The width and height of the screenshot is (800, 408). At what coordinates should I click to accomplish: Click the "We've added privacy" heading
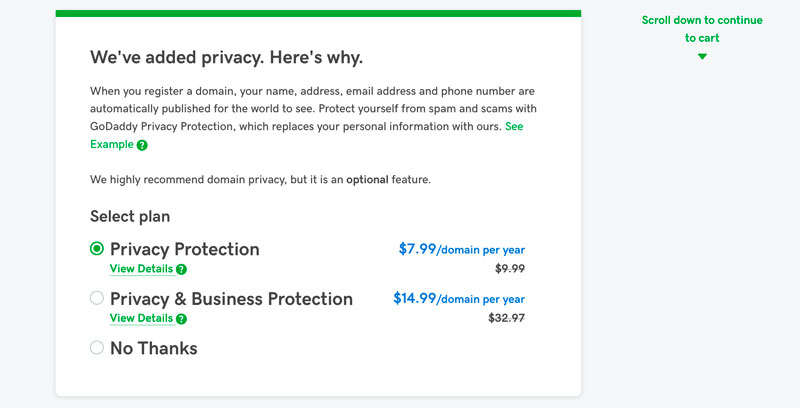pyautogui.click(x=226, y=57)
